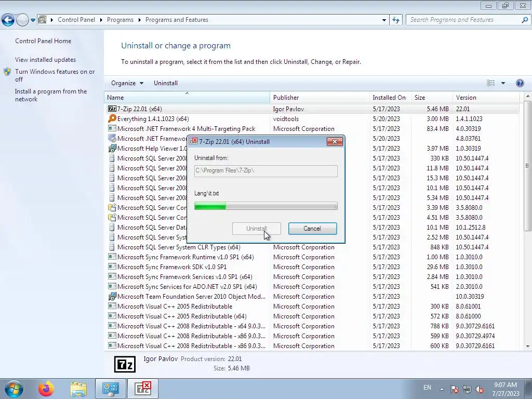This screenshot has height=399, width=532.
Task: Select Microsoft Visual C++ 2005 Redistributable (x64)
Action: 182,316
